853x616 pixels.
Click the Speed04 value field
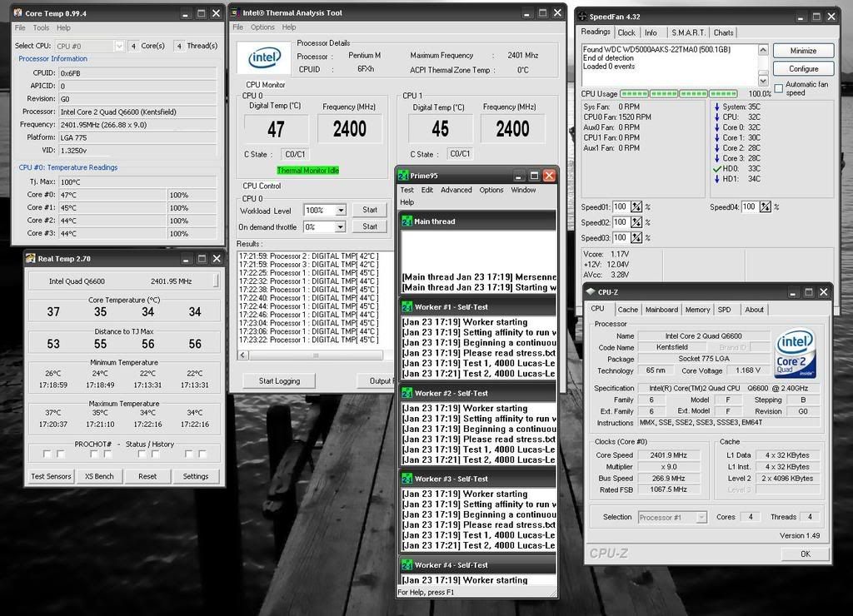point(750,207)
